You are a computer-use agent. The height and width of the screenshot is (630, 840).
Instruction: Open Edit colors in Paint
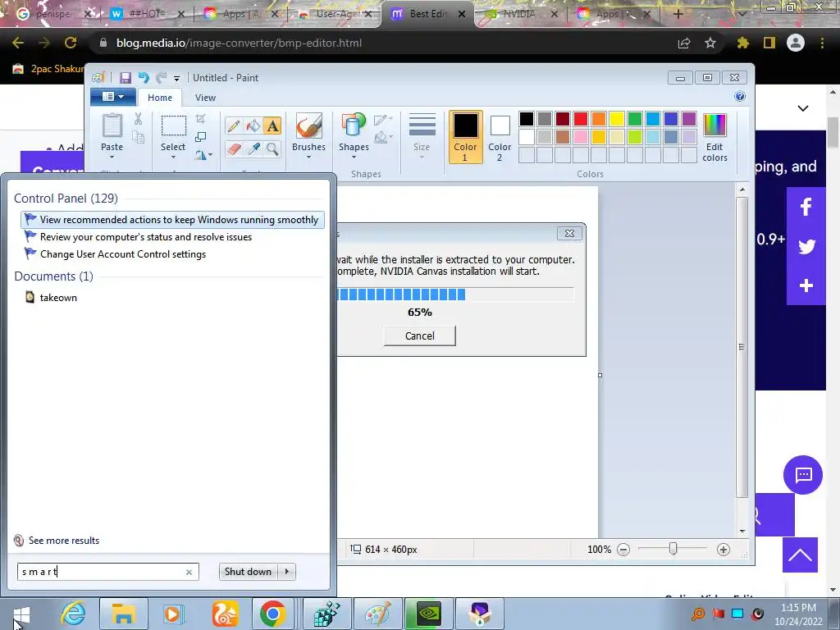tap(714, 137)
